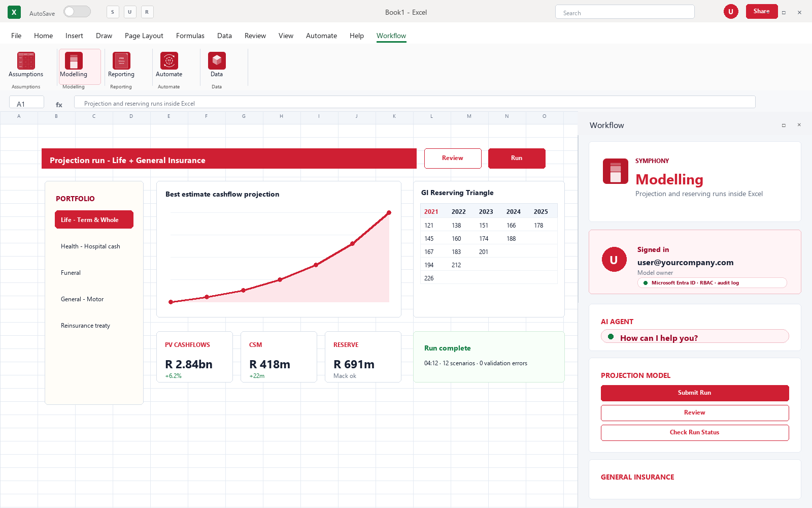Click the U quick access button
The width and height of the screenshot is (812, 508).
pos(130,12)
